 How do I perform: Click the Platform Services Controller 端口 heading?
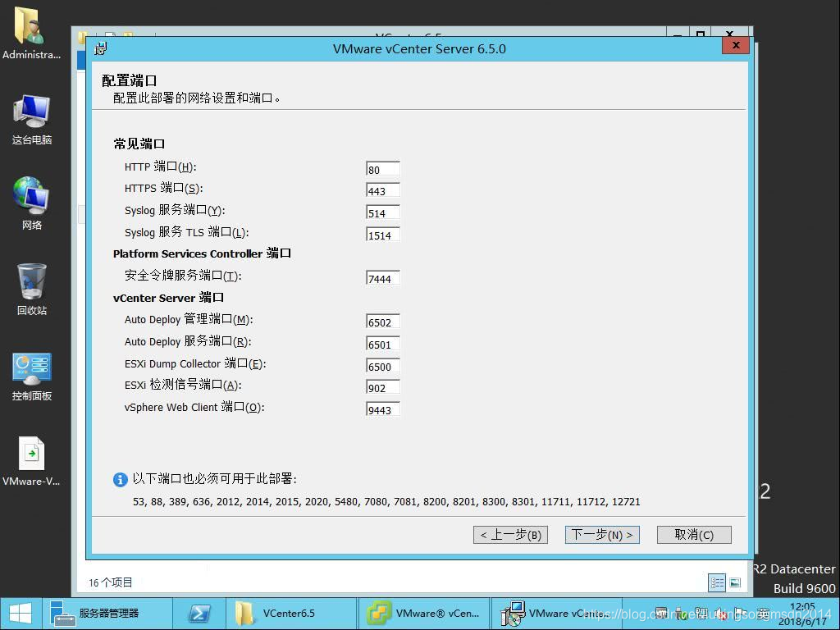coord(202,253)
